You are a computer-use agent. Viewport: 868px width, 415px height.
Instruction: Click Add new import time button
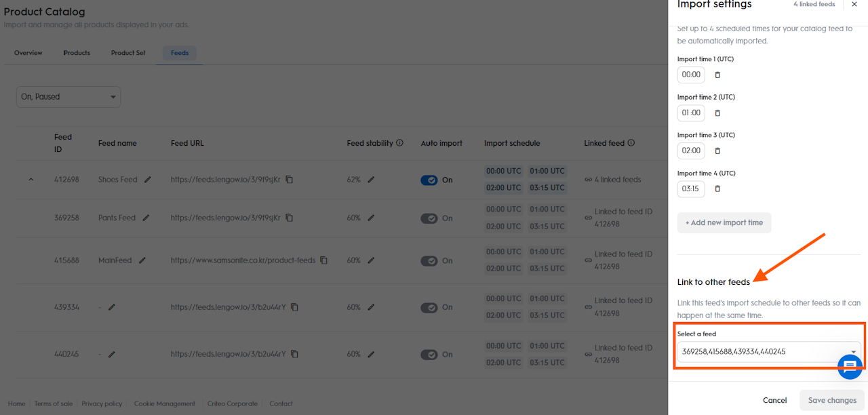(x=724, y=222)
